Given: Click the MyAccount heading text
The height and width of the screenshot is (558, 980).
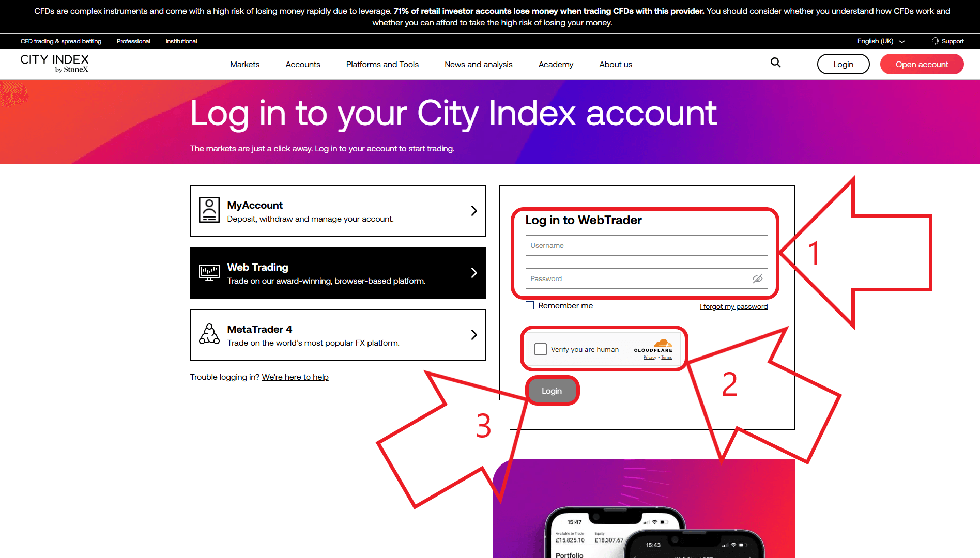Looking at the screenshot, I should [x=255, y=205].
